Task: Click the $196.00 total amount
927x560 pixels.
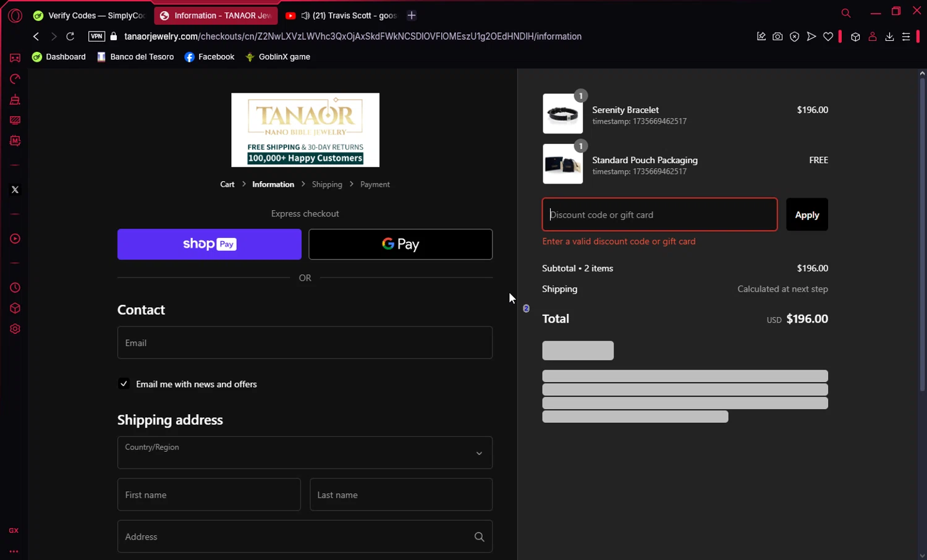Action: [x=807, y=319]
